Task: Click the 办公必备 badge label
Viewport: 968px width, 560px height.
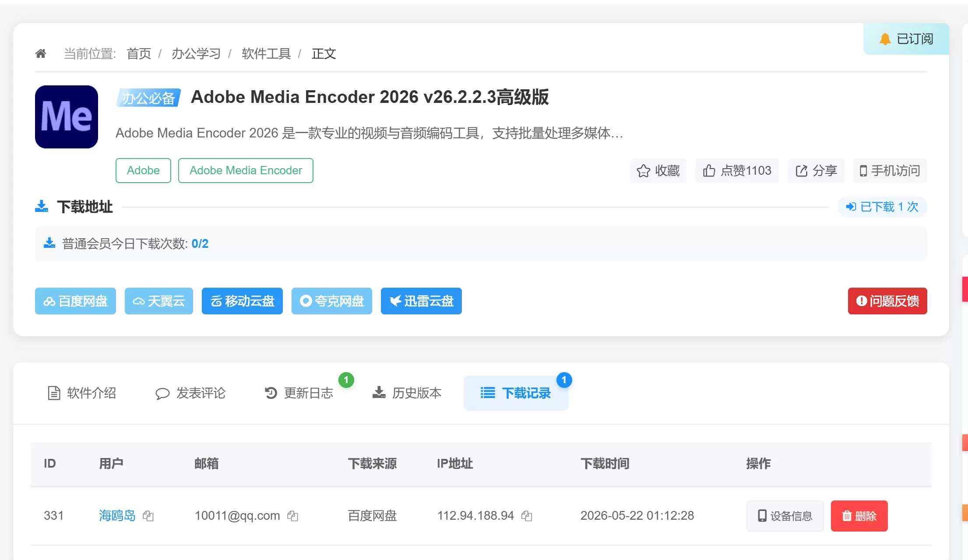Action: 148,98
